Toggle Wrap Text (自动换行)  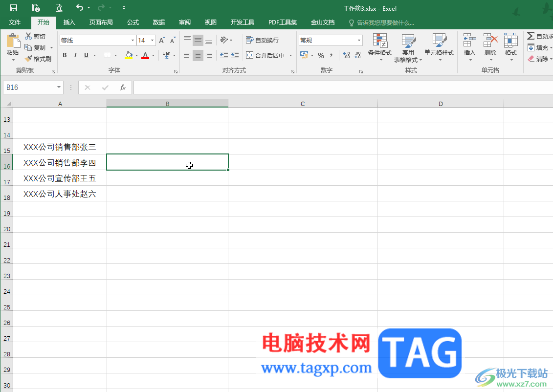click(262, 40)
